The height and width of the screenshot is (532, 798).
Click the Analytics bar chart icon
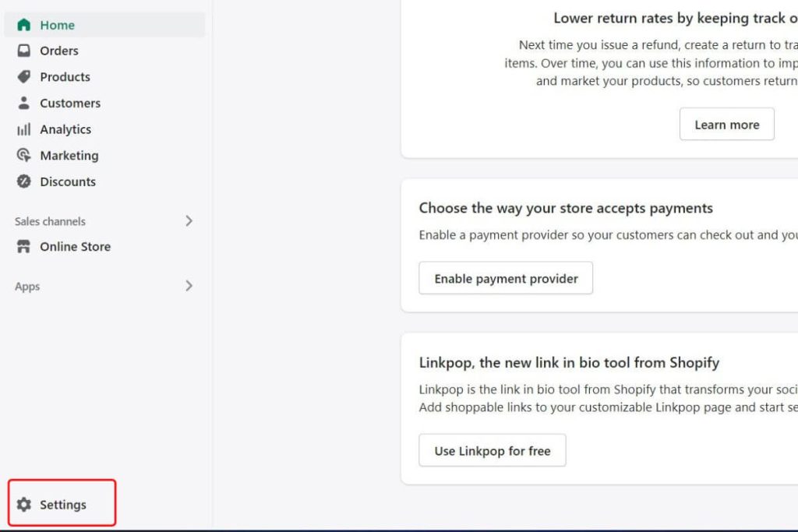[x=24, y=129]
